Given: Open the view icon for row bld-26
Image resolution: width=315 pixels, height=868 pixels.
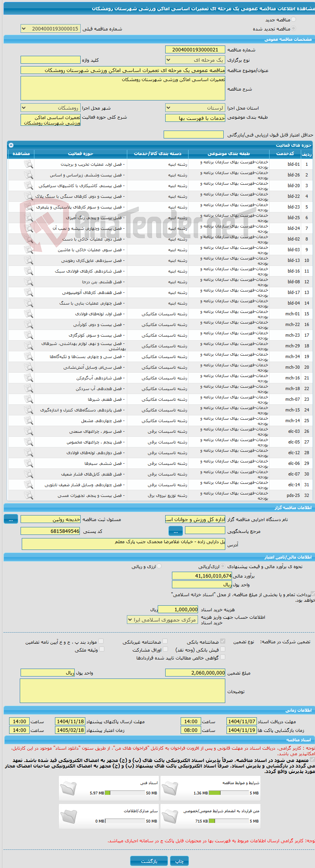Looking at the screenshot, I should [x=28, y=175].
